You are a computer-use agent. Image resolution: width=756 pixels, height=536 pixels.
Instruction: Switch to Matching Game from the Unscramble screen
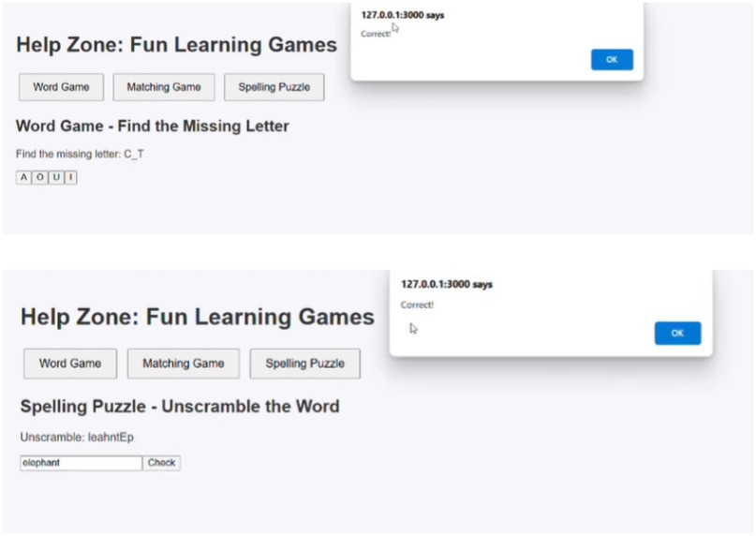pyautogui.click(x=183, y=364)
